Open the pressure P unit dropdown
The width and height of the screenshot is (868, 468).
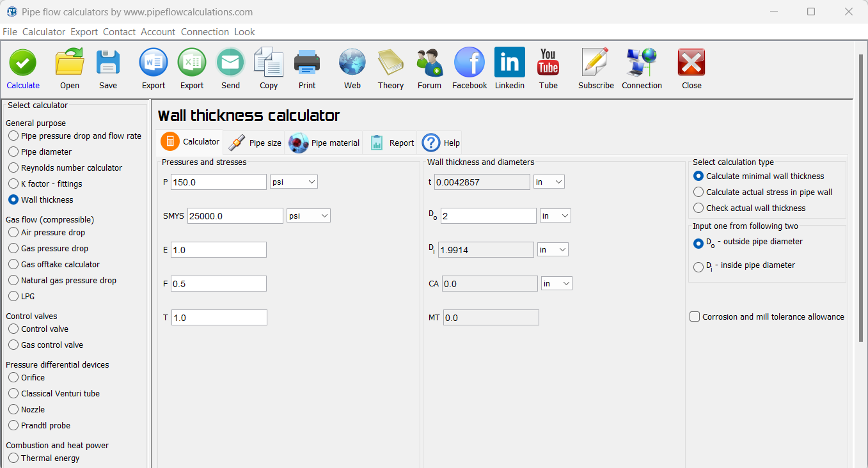(x=294, y=182)
